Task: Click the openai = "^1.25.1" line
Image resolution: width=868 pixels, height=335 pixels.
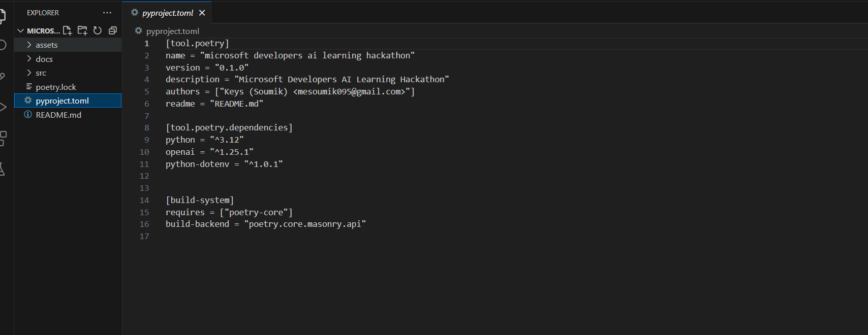Action: [209, 152]
